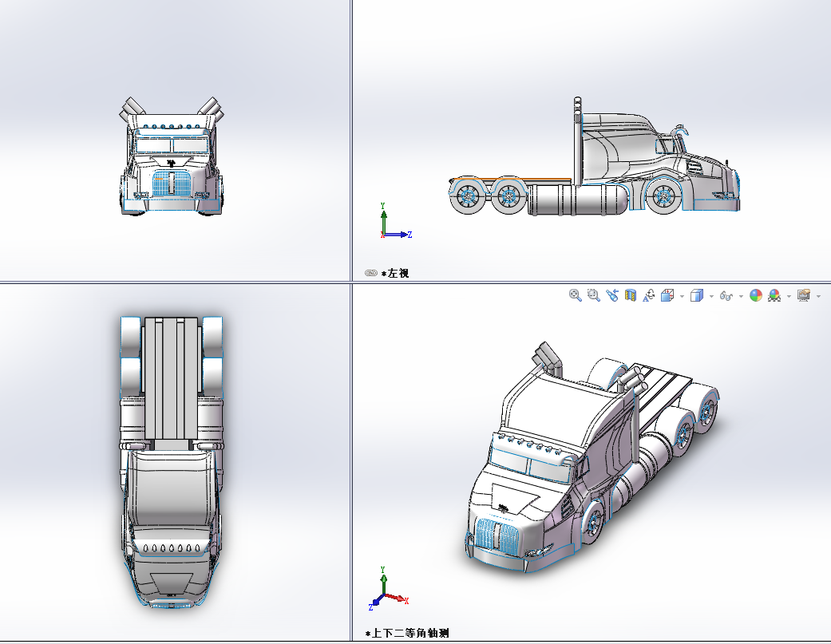Expand the View Settings dropdown arrow
This screenshot has width=831, height=644.
(819, 296)
